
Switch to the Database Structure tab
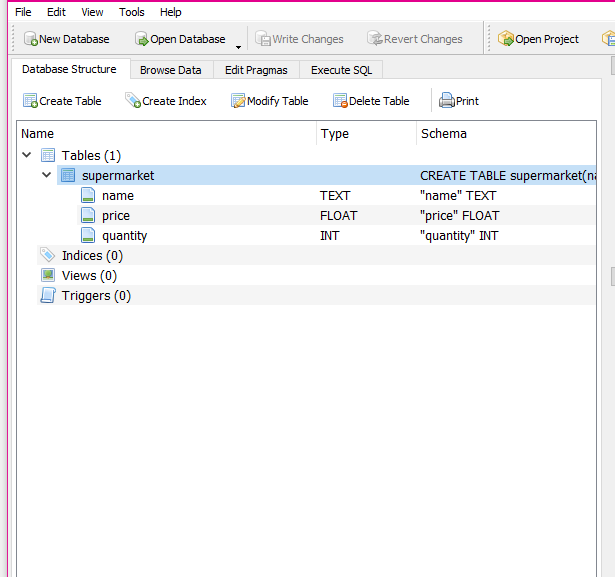69,69
